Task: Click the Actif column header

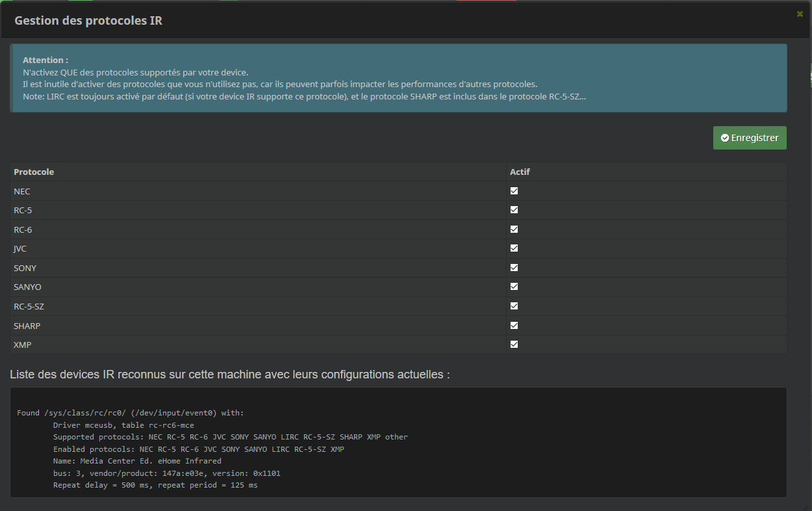Action: pyautogui.click(x=520, y=172)
